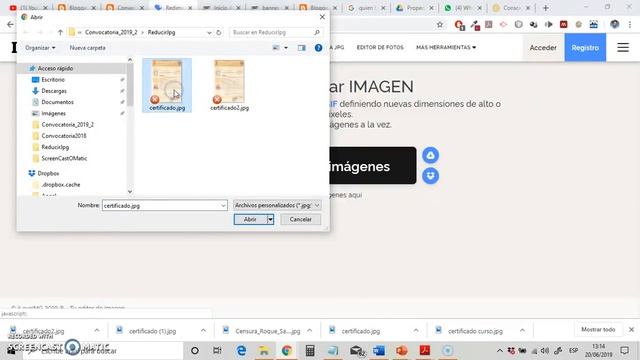Open Adobe Acrobat from taskbar
The height and width of the screenshot is (360, 640).
424,350
